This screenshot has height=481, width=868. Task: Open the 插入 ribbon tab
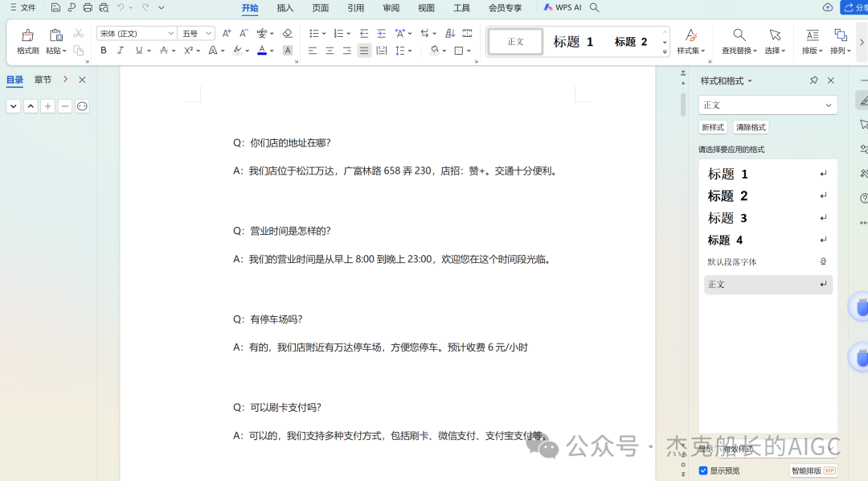[285, 8]
